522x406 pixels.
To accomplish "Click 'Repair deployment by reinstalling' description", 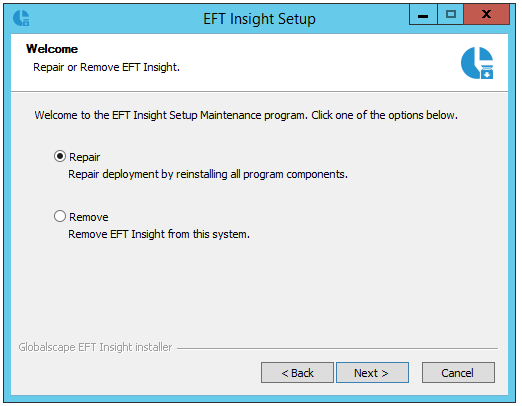I will click(x=208, y=174).
